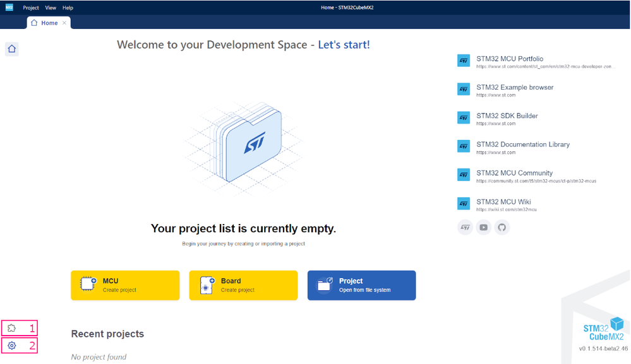Open Project from file system
Viewport: 631px width, 364px height.
point(362,285)
